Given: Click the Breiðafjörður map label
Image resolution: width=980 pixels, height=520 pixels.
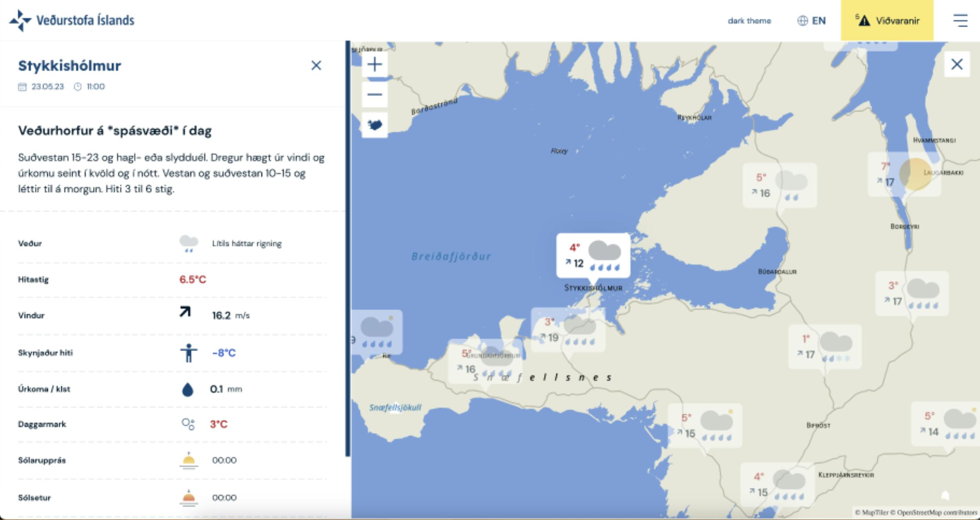Looking at the screenshot, I should click(x=451, y=256).
